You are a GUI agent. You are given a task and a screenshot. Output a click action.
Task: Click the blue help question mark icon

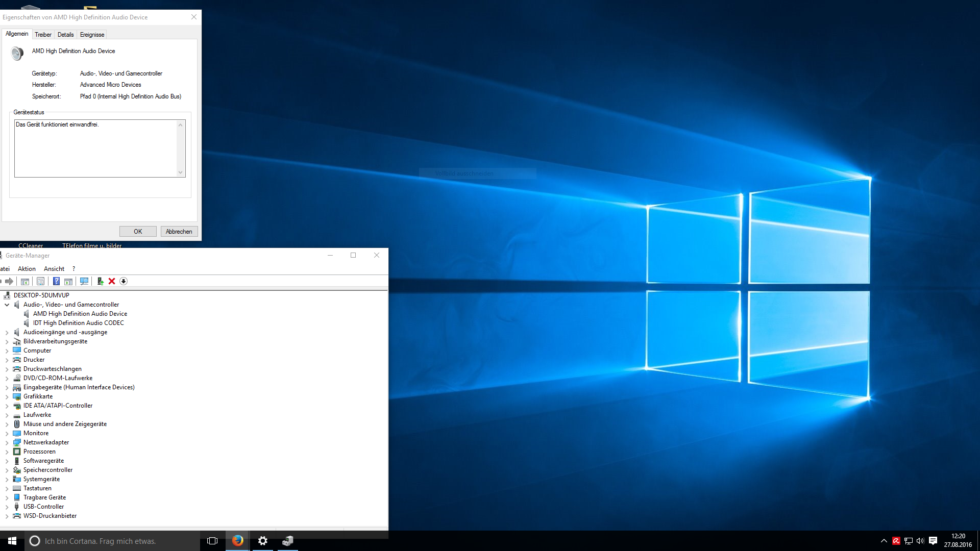coord(56,281)
